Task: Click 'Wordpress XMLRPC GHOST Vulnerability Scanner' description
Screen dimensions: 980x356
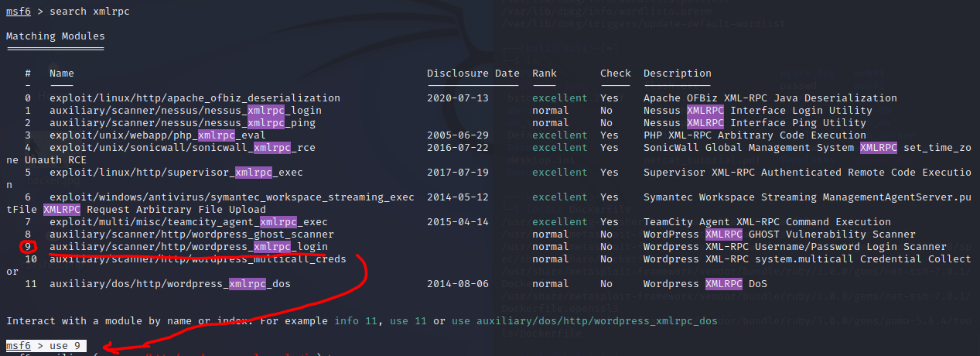Action: pos(780,234)
